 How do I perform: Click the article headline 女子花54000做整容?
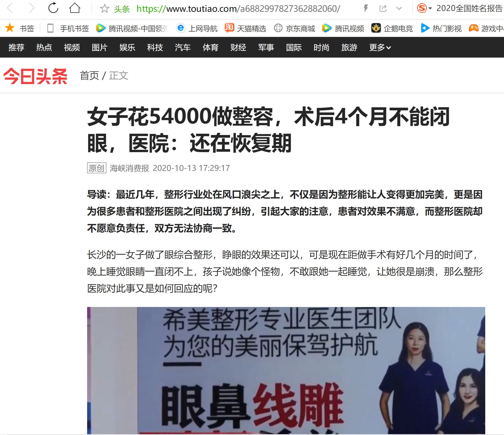[268, 130]
